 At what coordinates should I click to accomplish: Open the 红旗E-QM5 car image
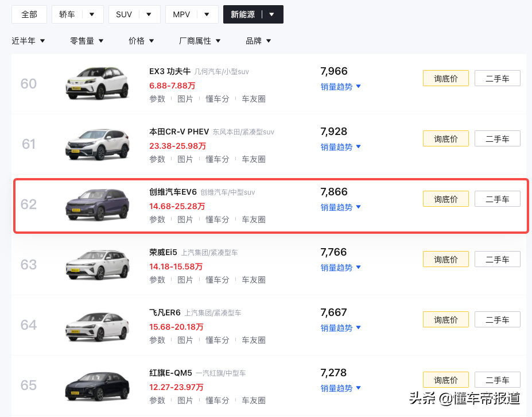pyautogui.click(x=92, y=385)
